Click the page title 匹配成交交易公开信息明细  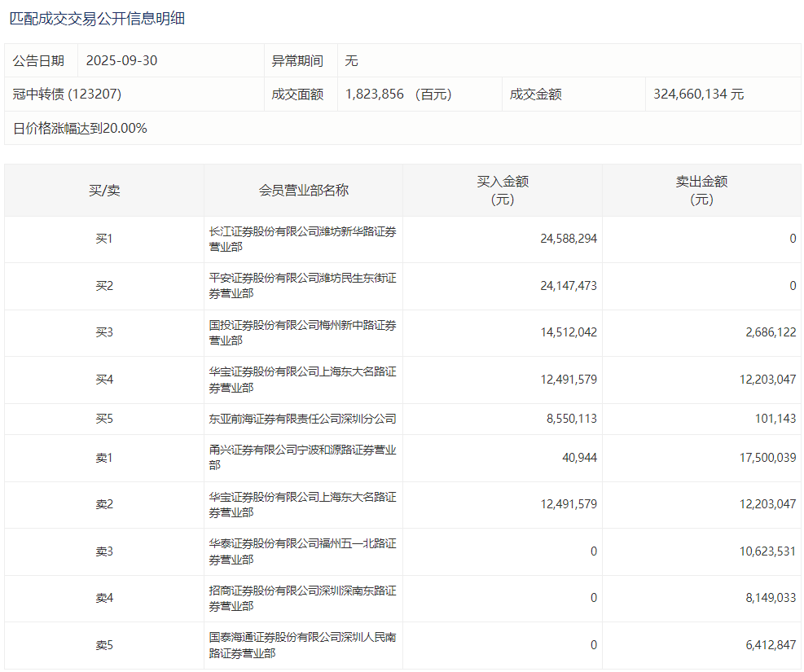97,18
